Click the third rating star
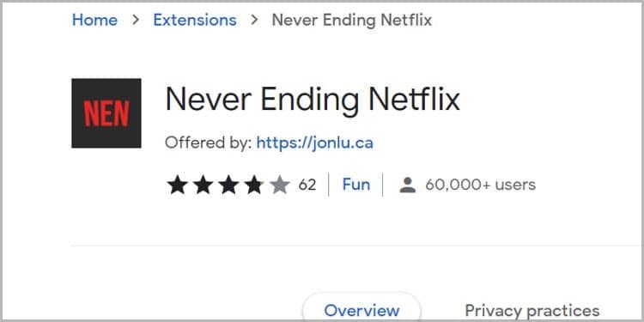 (x=228, y=185)
